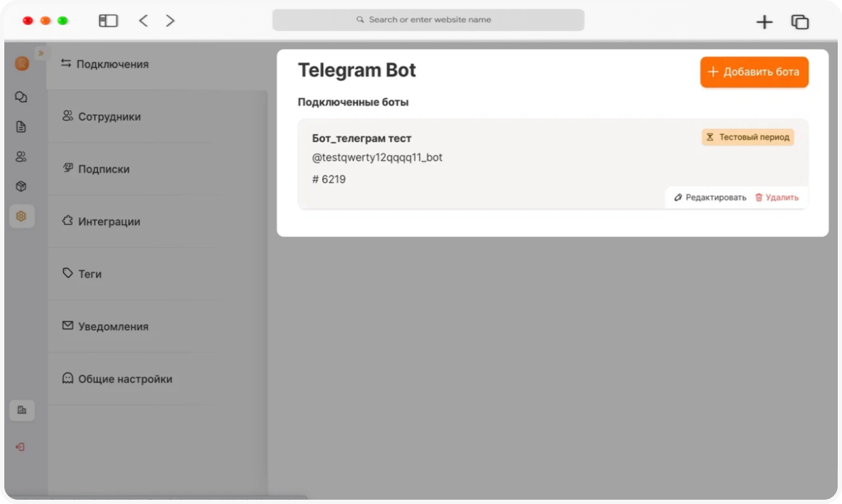842x504 pixels.
Task: Expand the sidebar with double-chevron icon
Action: [x=41, y=53]
